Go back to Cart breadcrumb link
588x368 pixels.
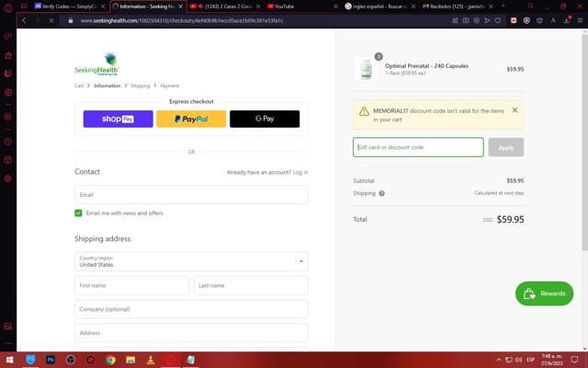pyautogui.click(x=79, y=86)
